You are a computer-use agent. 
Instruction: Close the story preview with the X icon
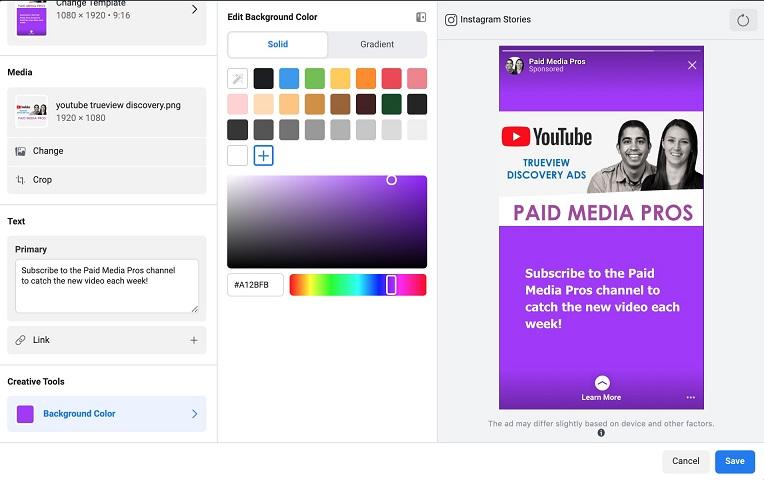(x=691, y=65)
